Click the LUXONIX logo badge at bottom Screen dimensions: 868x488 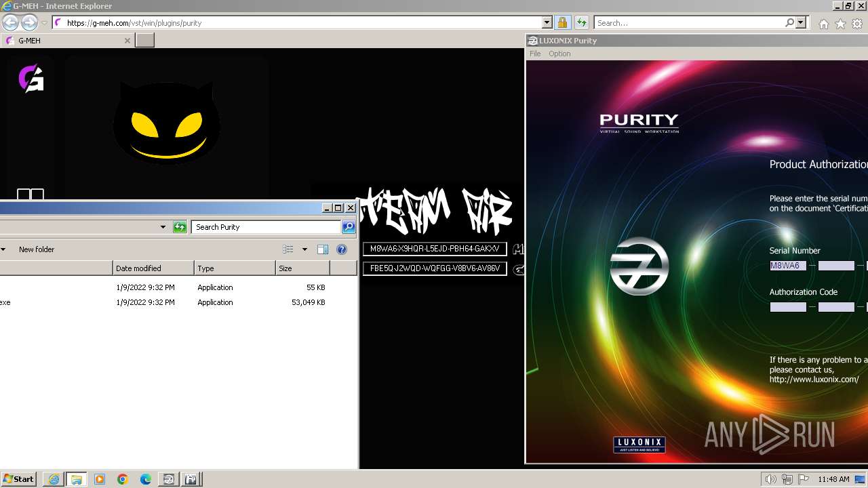point(639,445)
